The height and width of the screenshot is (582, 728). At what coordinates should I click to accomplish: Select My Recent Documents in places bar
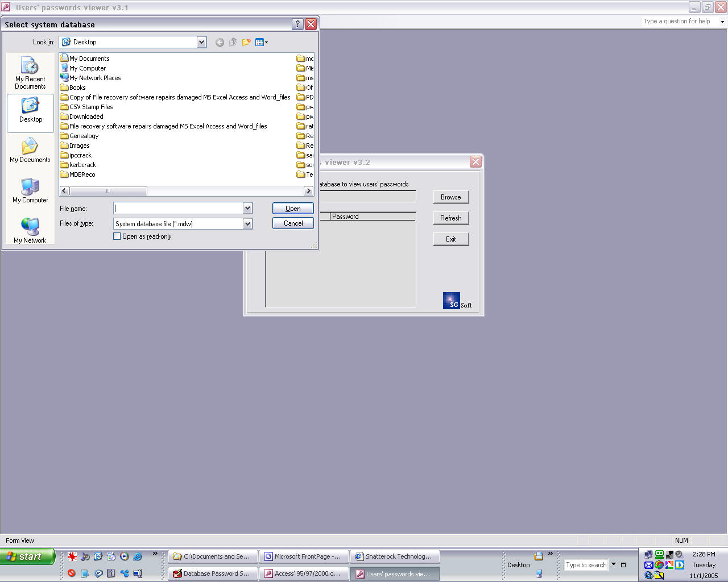(x=30, y=73)
